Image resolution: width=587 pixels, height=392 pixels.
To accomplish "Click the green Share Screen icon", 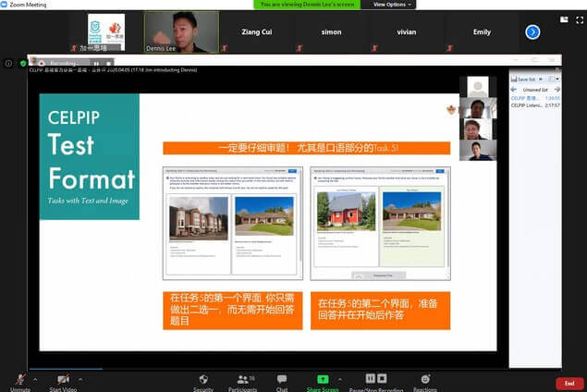I will pyautogui.click(x=322, y=379).
